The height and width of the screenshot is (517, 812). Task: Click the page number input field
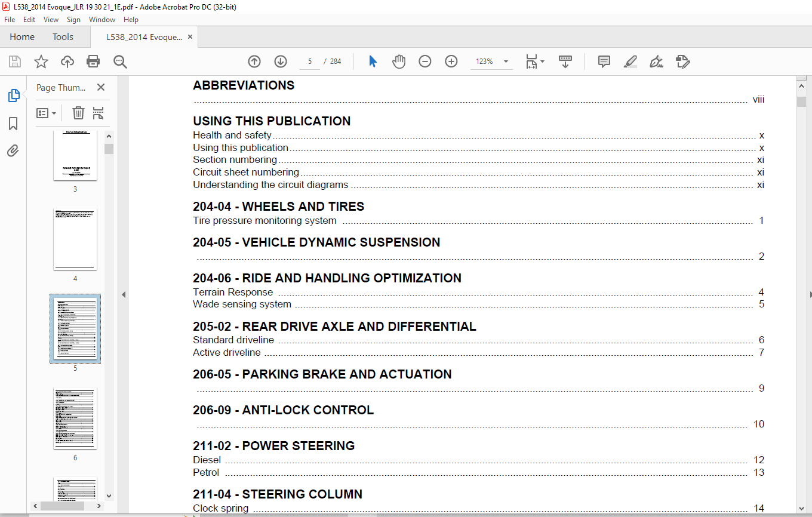[x=310, y=61]
